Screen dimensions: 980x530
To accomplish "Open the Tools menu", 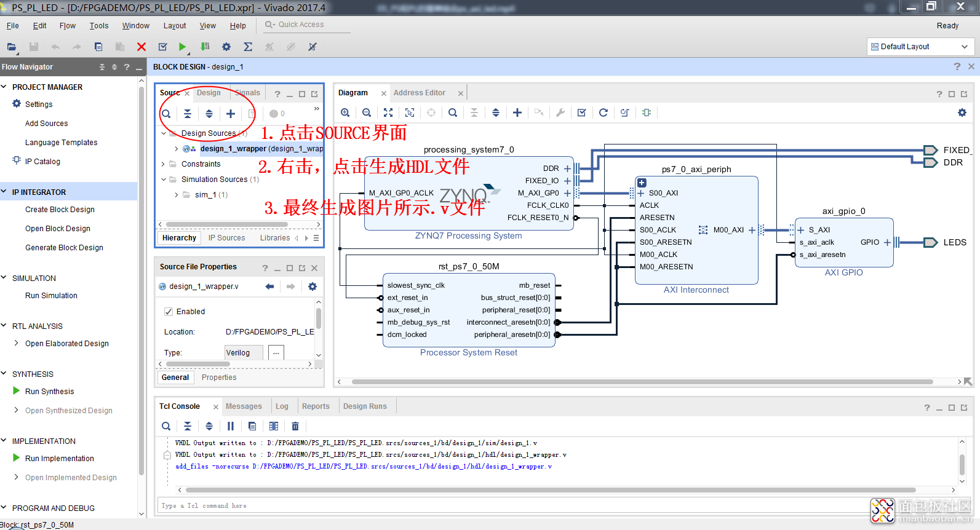I will point(99,26).
